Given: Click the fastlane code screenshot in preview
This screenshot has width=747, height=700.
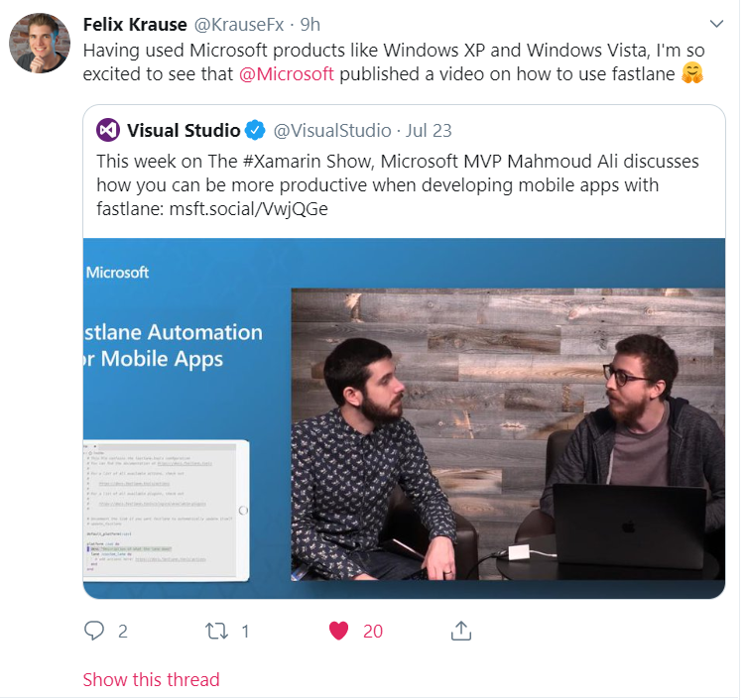Looking at the screenshot, I should [166, 511].
